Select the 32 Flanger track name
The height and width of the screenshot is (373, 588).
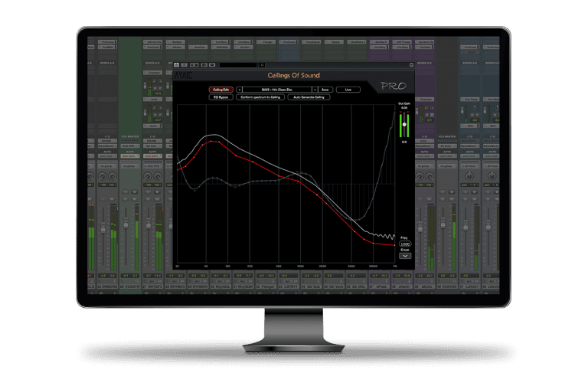click(x=266, y=286)
